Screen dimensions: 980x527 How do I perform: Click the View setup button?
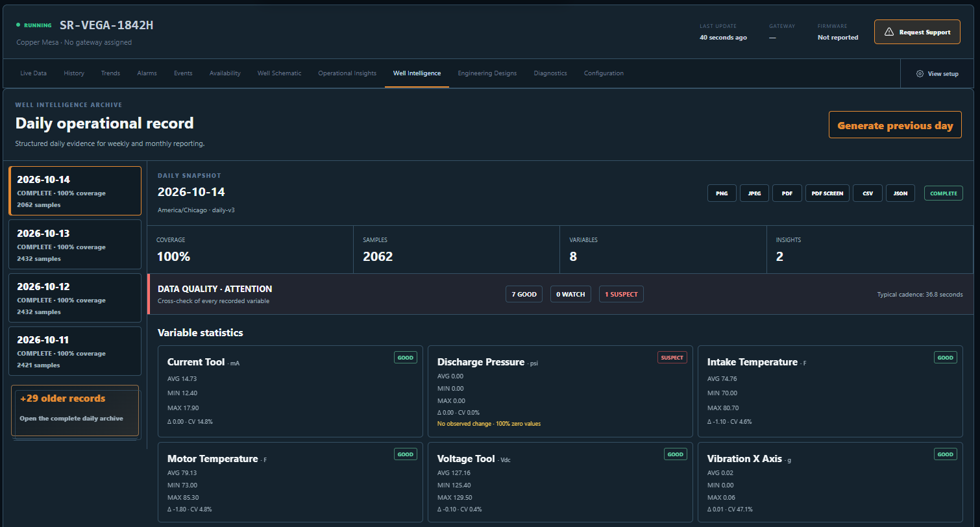click(x=937, y=73)
